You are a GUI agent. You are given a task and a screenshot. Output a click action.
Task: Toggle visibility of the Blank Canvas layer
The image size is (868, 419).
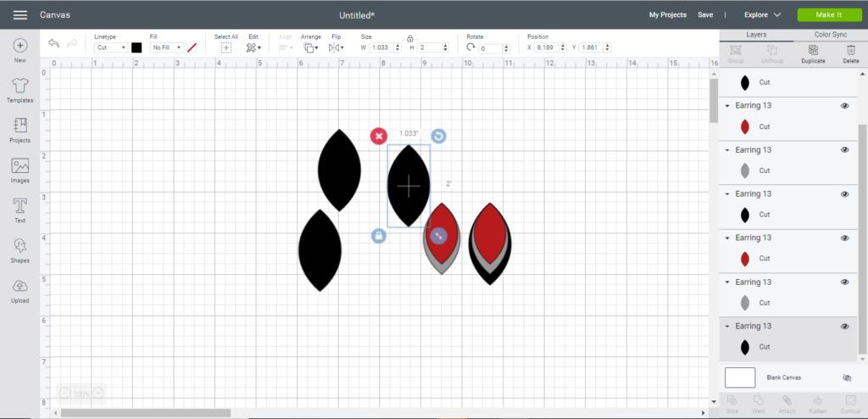coord(846,377)
